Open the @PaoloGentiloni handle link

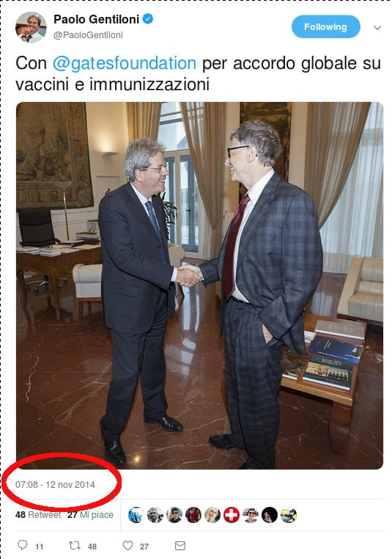[88, 35]
